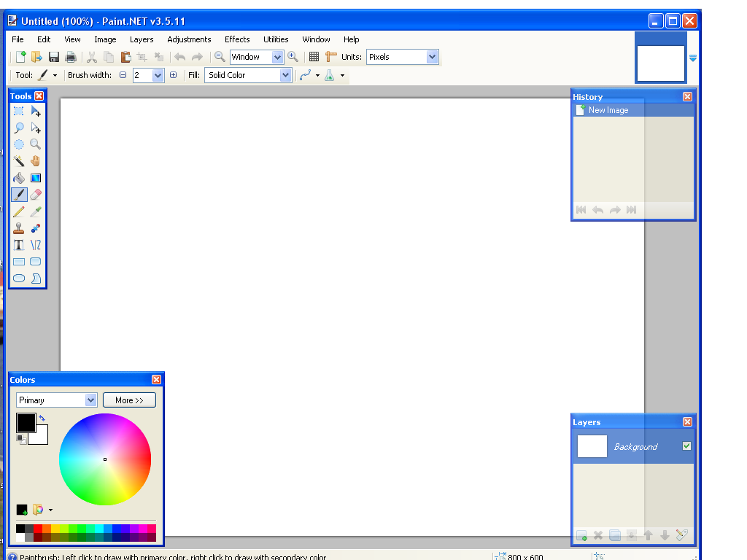The image size is (747, 560).
Task: Choose the Eraser tool
Action: pyautogui.click(x=35, y=195)
